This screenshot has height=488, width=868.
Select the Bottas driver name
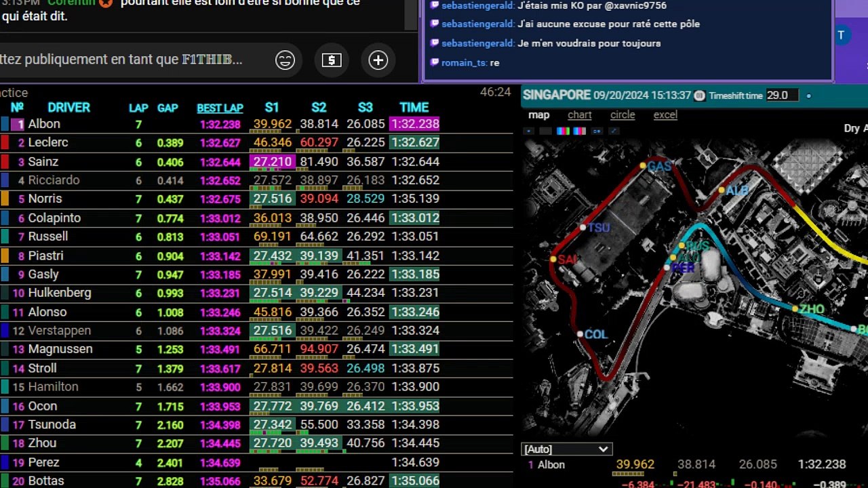pyautogui.click(x=46, y=481)
